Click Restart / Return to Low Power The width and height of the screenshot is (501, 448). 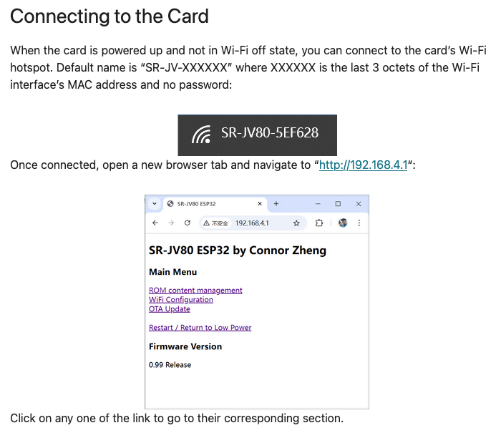coord(200,328)
